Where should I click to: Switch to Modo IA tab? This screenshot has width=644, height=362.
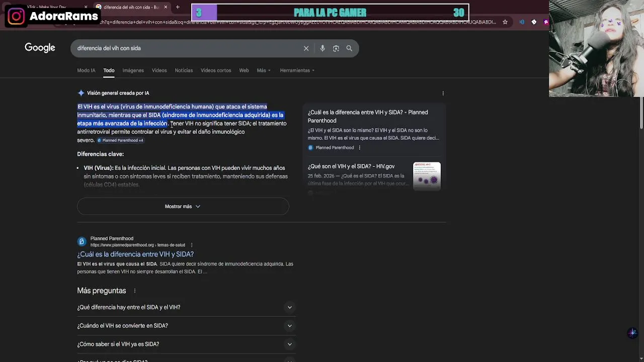(x=86, y=70)
